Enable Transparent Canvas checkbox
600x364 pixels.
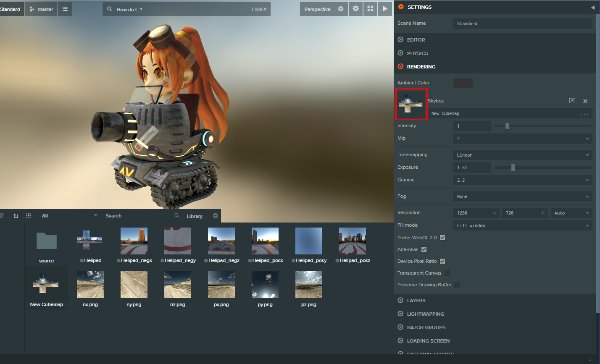(447, 273)
